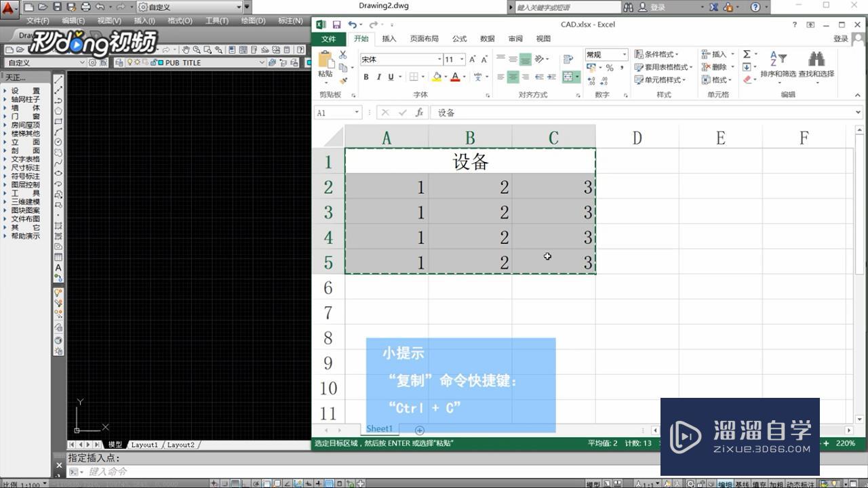Toggle underline formatting in Excel ribbon
Screen dimensions: 868x488
(x=391, y=77)
